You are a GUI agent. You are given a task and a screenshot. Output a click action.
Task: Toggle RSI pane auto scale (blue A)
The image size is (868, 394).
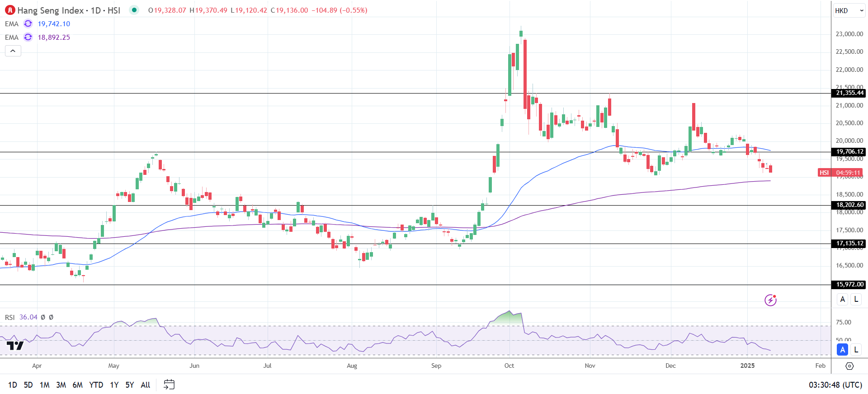tap(842, 350)
